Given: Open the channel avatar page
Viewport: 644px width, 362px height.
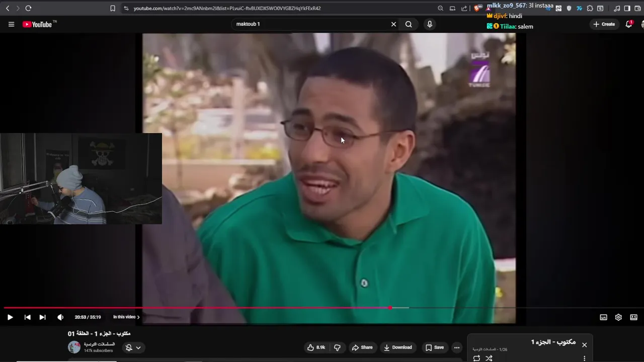Looking at the screenshot, I should pos(74,347).
